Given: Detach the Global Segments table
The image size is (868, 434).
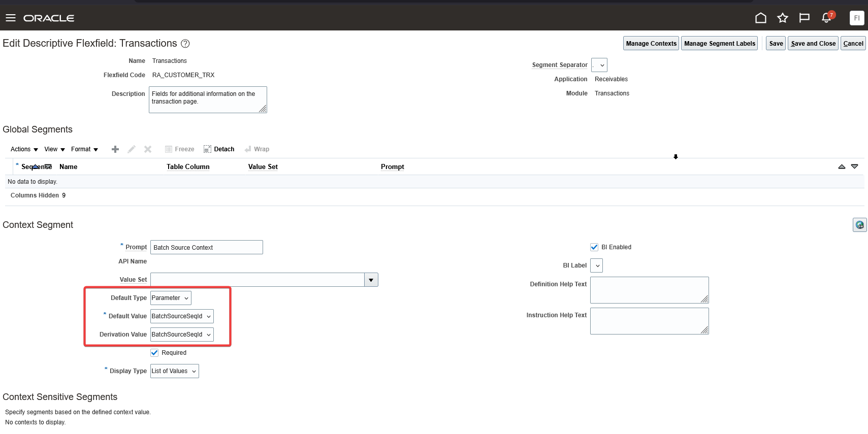Looking at the screenshot, I should (x=219, y=149).
